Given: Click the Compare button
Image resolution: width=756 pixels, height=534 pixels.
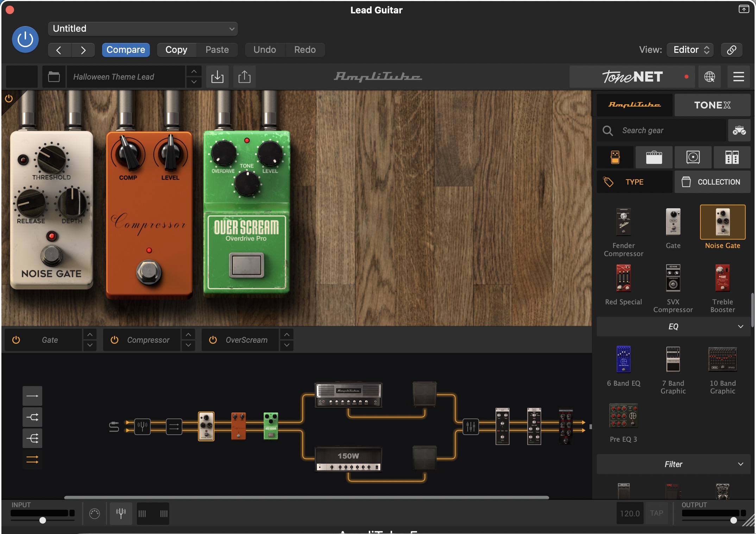Looking at the screenshot, I should pos(126,50).
